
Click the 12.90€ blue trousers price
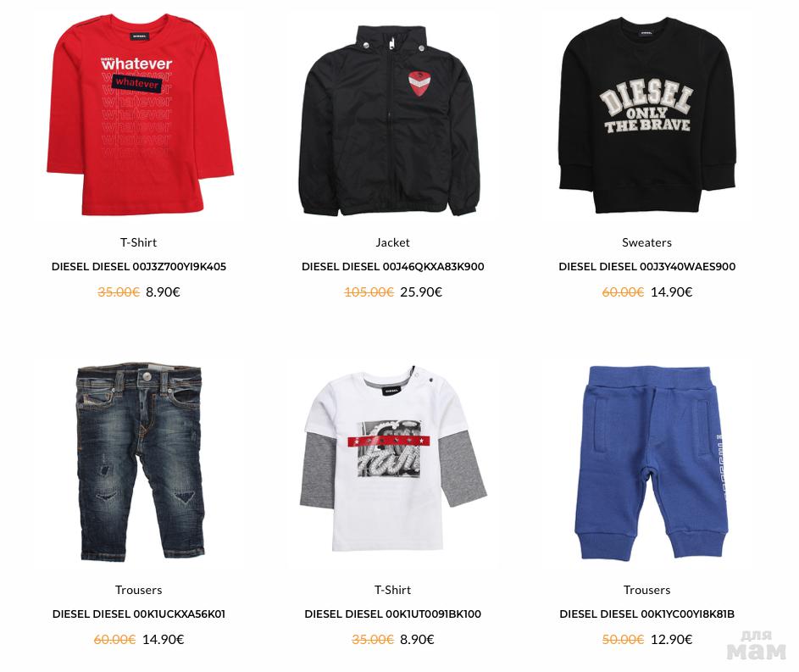672,640
